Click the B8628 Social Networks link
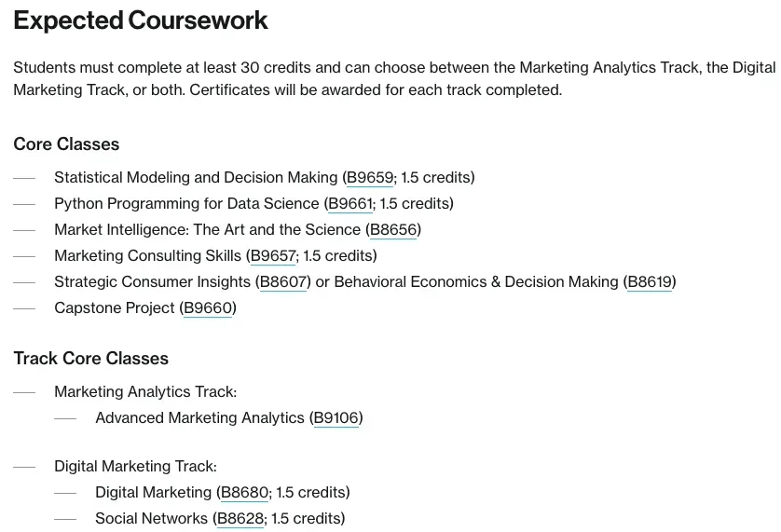781x532 pixels. coord(240,518)
